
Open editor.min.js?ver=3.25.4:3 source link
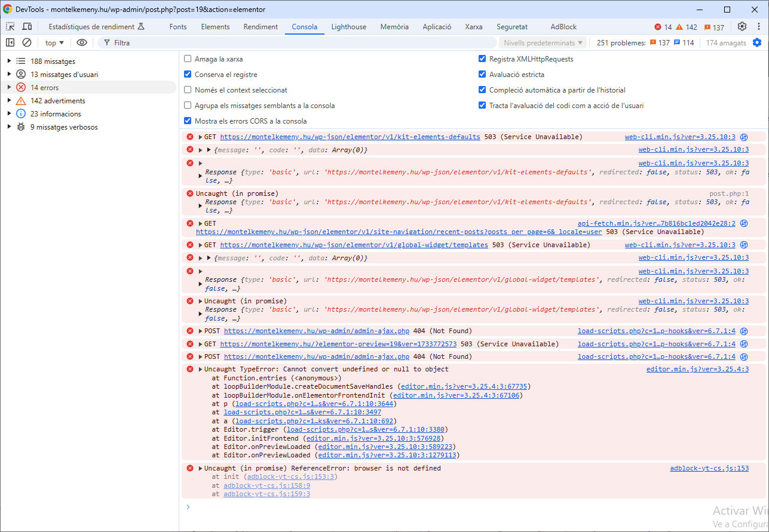pyautogui.click(x=697, y=369)
